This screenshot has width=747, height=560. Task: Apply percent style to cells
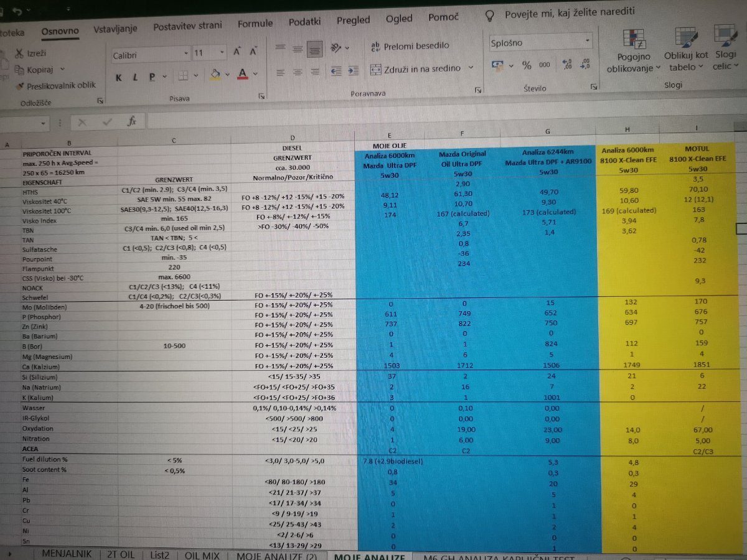point(527,65)
